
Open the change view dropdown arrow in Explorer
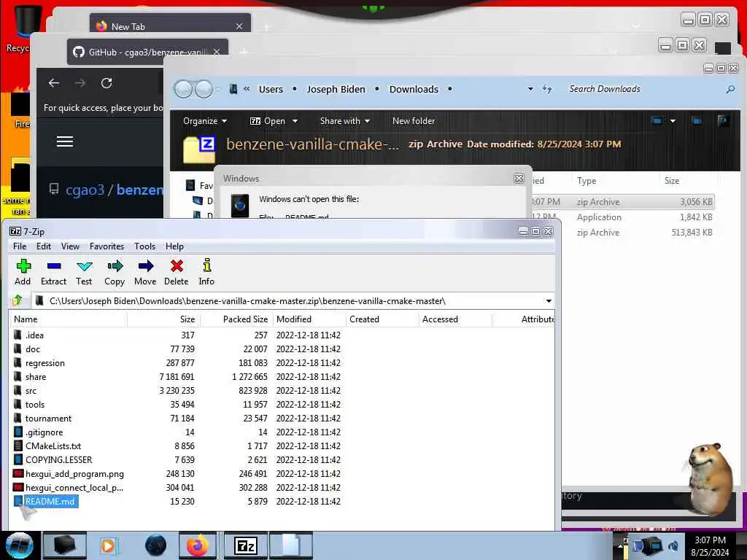[x=673, y=121]
